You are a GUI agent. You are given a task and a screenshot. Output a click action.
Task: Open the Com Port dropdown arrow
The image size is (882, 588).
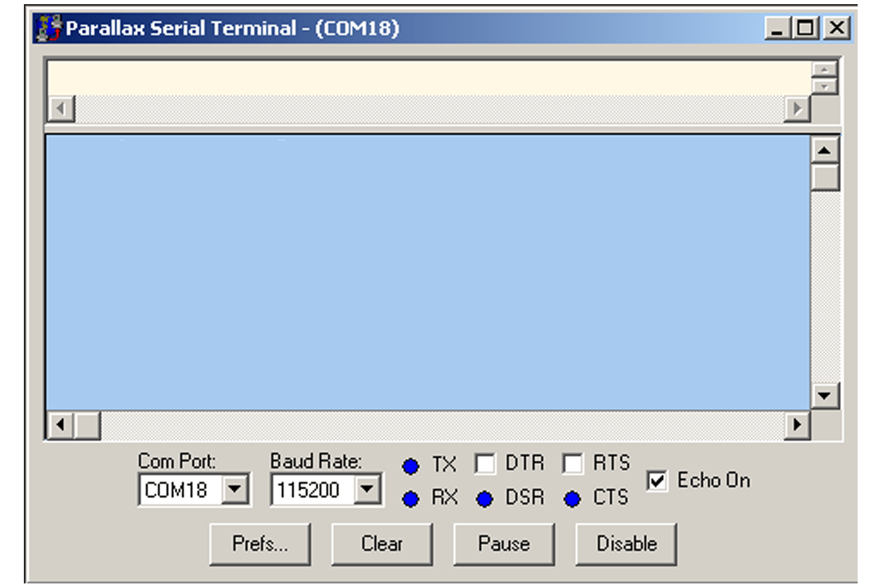[x=235, y=489]
